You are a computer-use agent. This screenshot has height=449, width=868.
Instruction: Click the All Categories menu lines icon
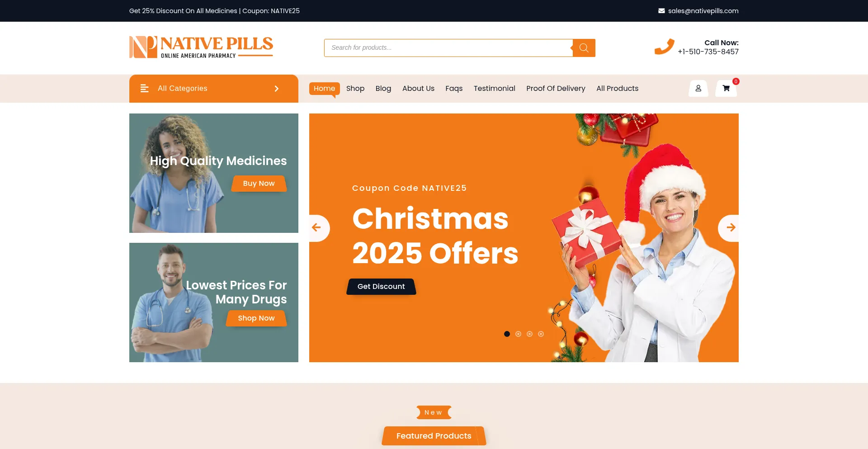tap(145, 89)
